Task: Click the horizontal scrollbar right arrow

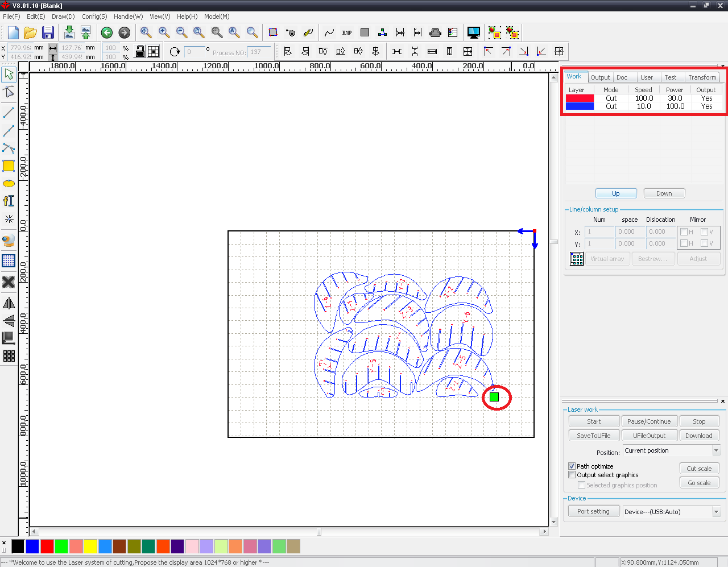Action: [x=545, y=532]
